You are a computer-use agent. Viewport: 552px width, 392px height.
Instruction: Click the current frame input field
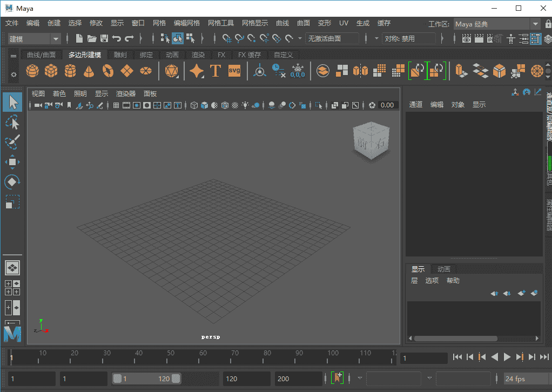pos(423,357)
